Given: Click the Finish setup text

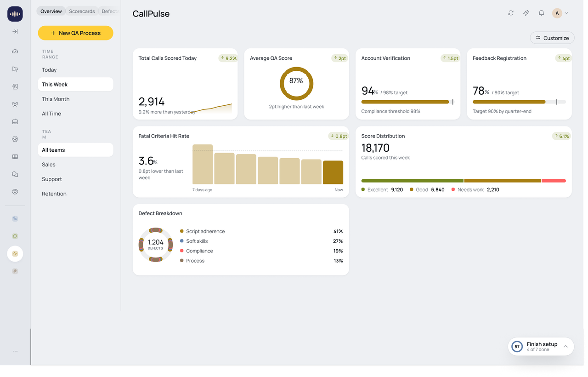Looking at the screenshot, I should click(542, 344).
